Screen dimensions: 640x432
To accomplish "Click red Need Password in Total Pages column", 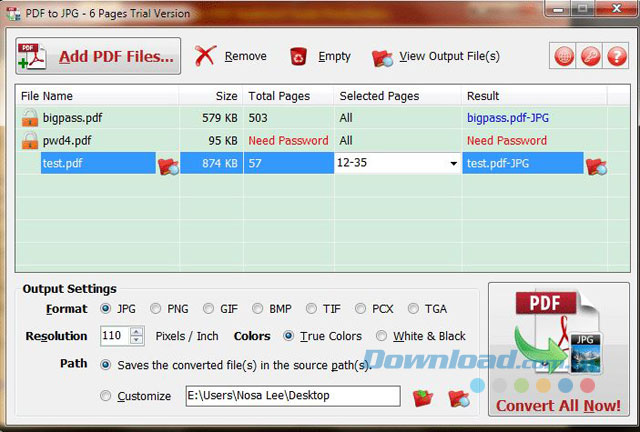I will [288, 140].
